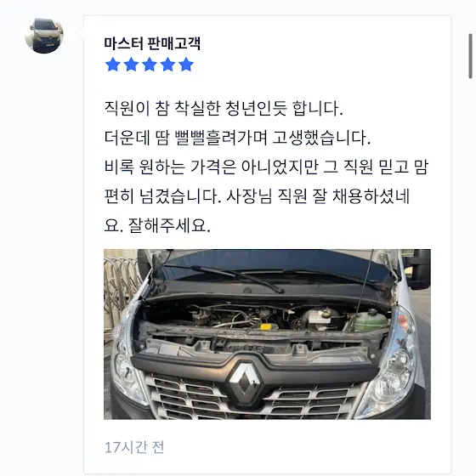
Task: Open the reviewer's van profile avatar
Action: tap(44, 36)
